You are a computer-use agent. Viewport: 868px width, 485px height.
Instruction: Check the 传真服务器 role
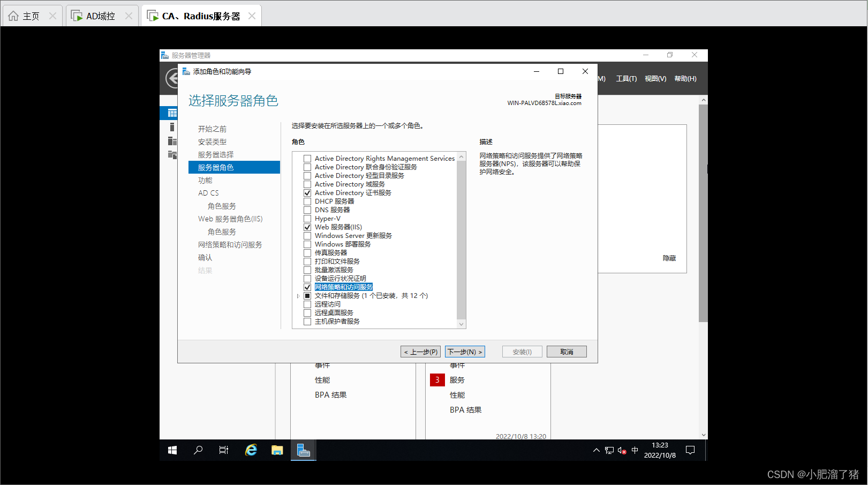click(x=307, y=253)
